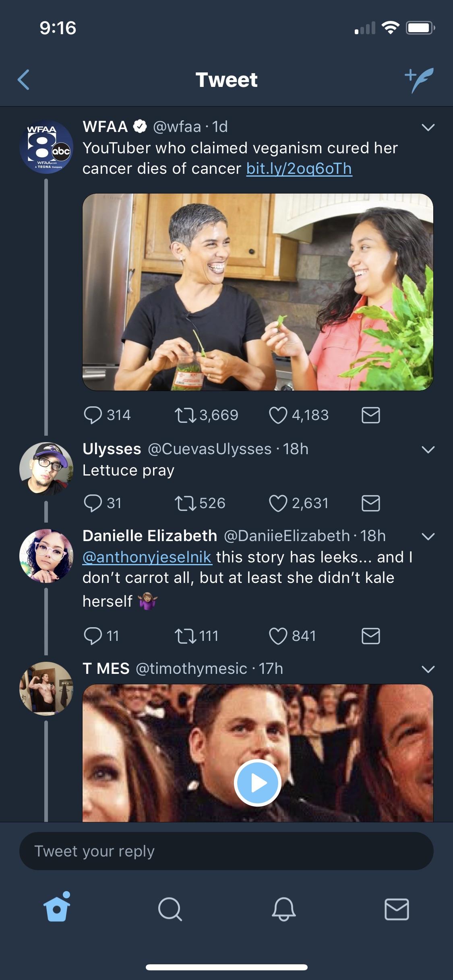Expand options chevron on WFAA tweet
The image size is (453, 980).
click(x=428, y=128)
